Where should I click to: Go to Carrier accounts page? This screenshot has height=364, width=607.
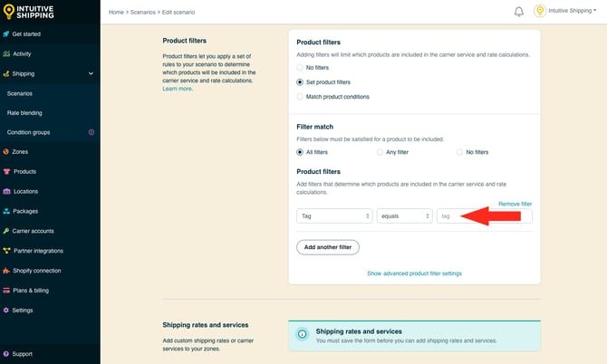tap(33, 231)
